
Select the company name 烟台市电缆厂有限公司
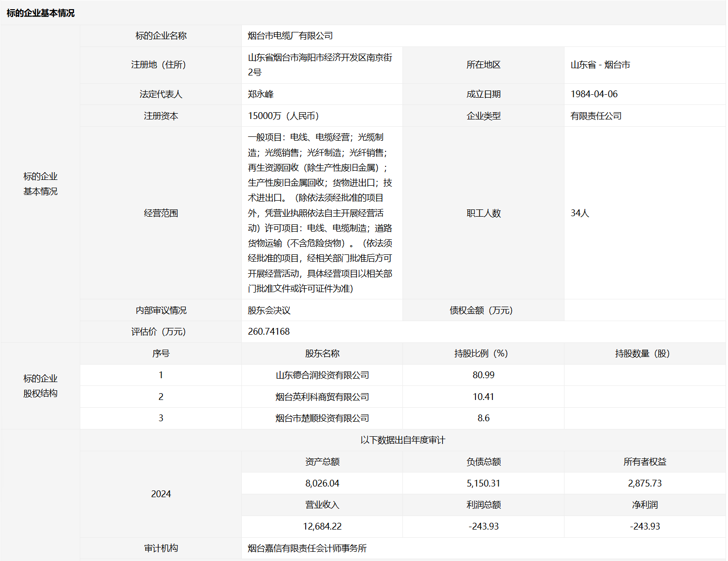[290, 36]
